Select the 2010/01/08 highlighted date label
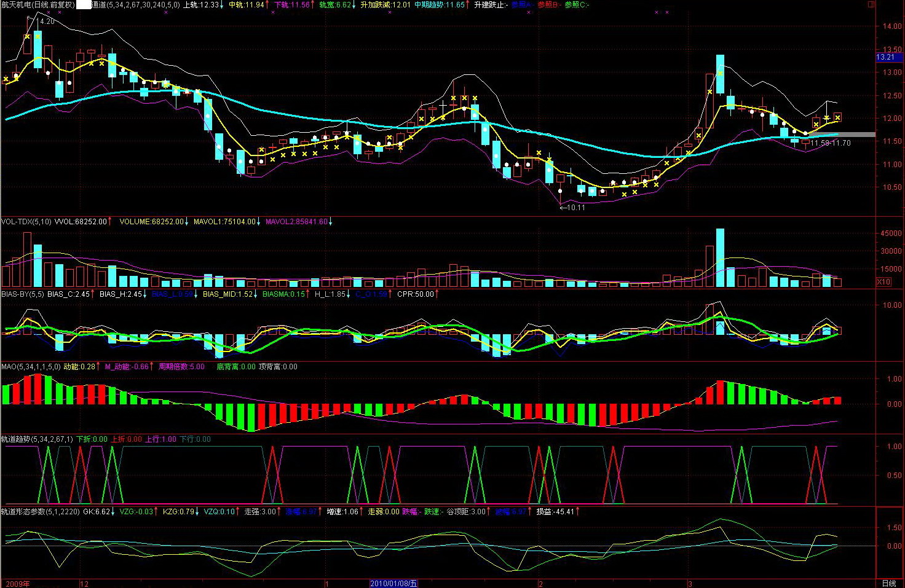Viewport: 905px width, 588px height. click(x=393, y=583)
